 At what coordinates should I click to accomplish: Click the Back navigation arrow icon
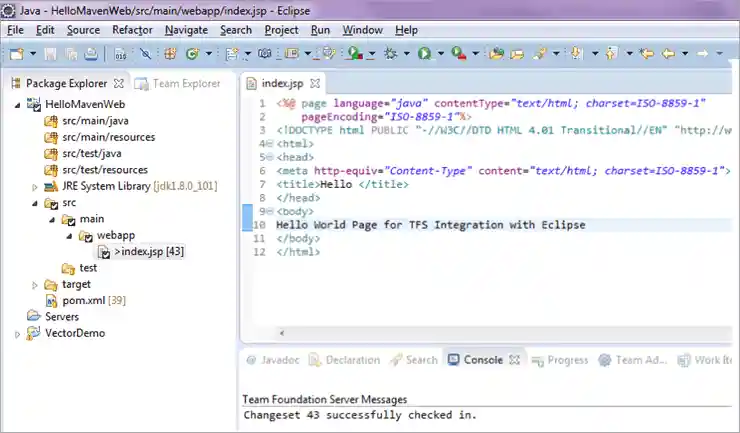(x=668, y=53)
